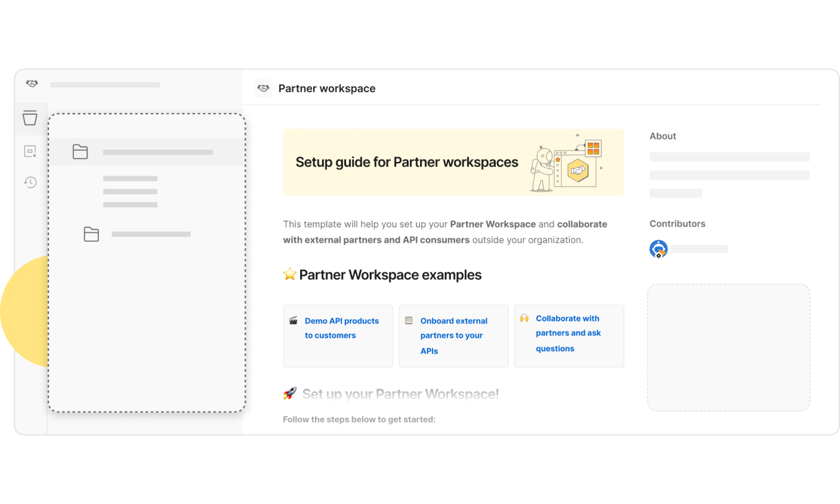Viewport: 840px width, 504px height.
Task: Click the folder icon of the highlighted collection
Action: coord(80,151)
